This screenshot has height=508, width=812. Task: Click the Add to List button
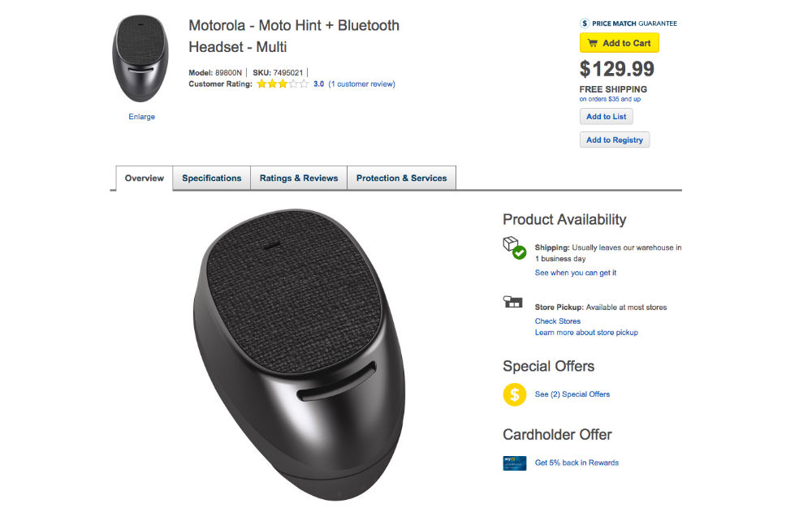(607, 117)
